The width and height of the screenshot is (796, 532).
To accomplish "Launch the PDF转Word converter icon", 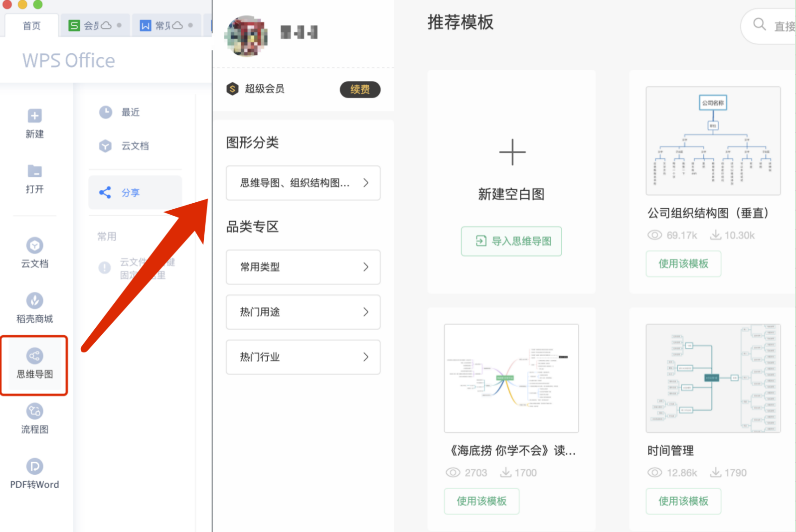I will 34,466.
